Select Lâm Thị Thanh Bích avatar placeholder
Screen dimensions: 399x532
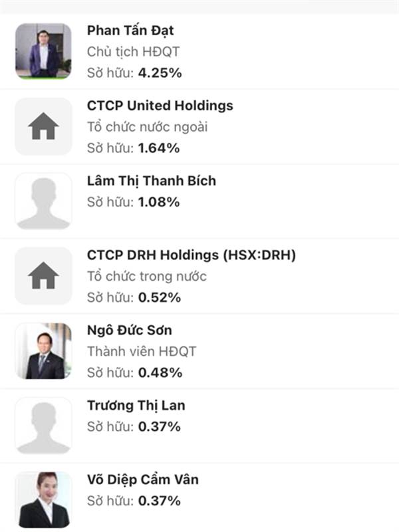pyautogui.click(x=43, y=201)
